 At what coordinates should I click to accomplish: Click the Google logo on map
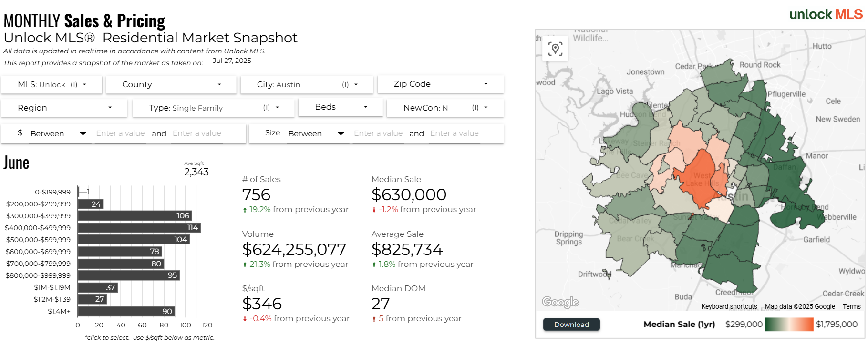(x=560, y=302)
